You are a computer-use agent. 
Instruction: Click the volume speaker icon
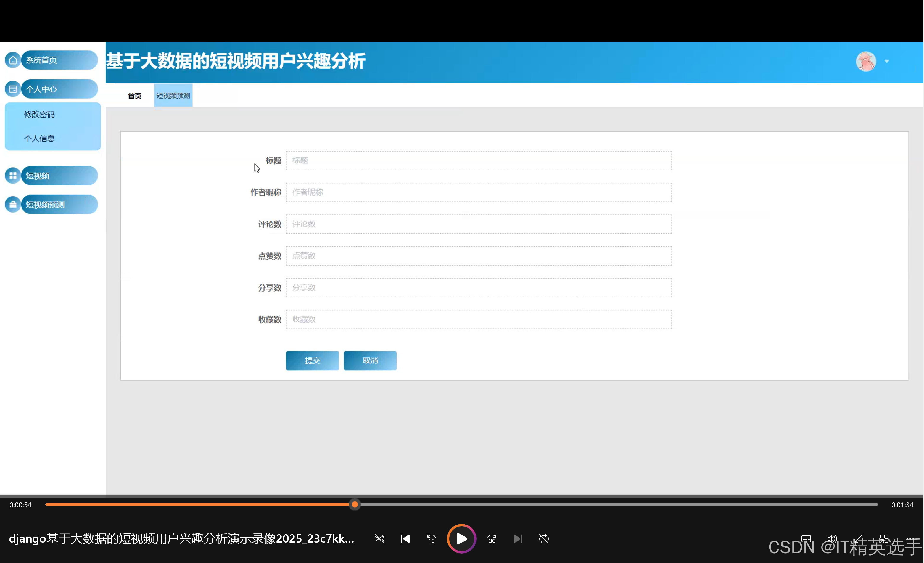[x=832, y=539]
